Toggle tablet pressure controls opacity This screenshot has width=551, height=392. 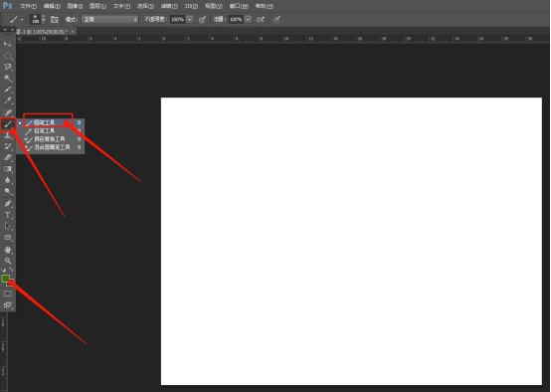pyautogui.click(x=202, y=19)
